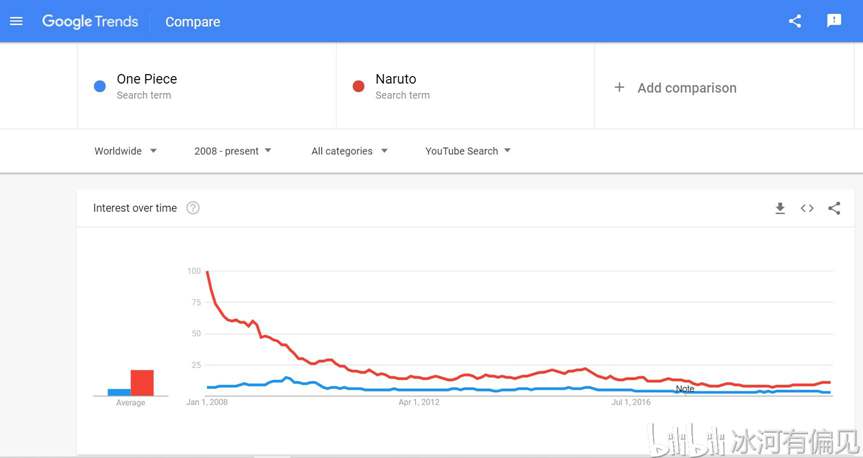The height and width of the screenshot is (458, 863).
Task: Click the red Naruto color dot
Action: pos(358,86)
